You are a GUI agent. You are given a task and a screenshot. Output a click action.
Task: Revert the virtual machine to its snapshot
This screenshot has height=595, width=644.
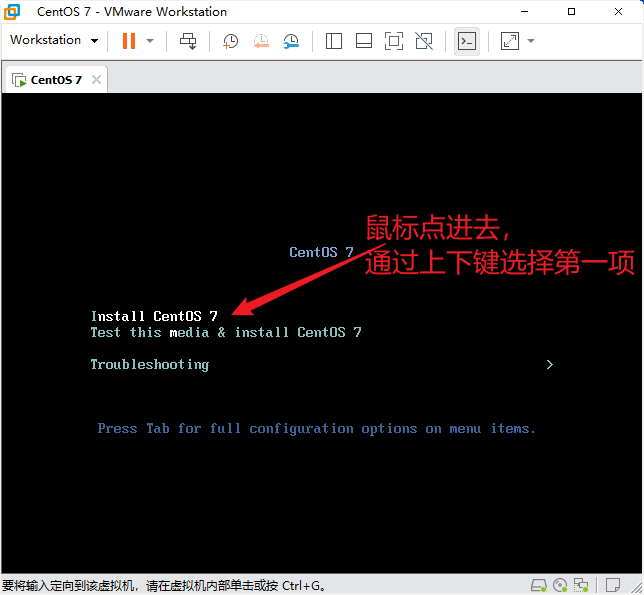point(261,41)
